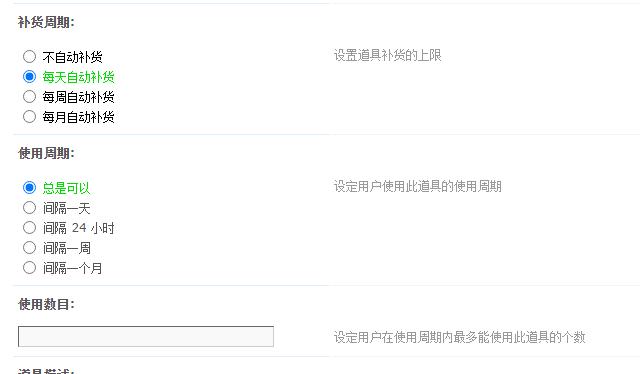Choose the 每周自动补货 radio option
The width and height of the screenshot is (640, 374).
coord(29,96)
